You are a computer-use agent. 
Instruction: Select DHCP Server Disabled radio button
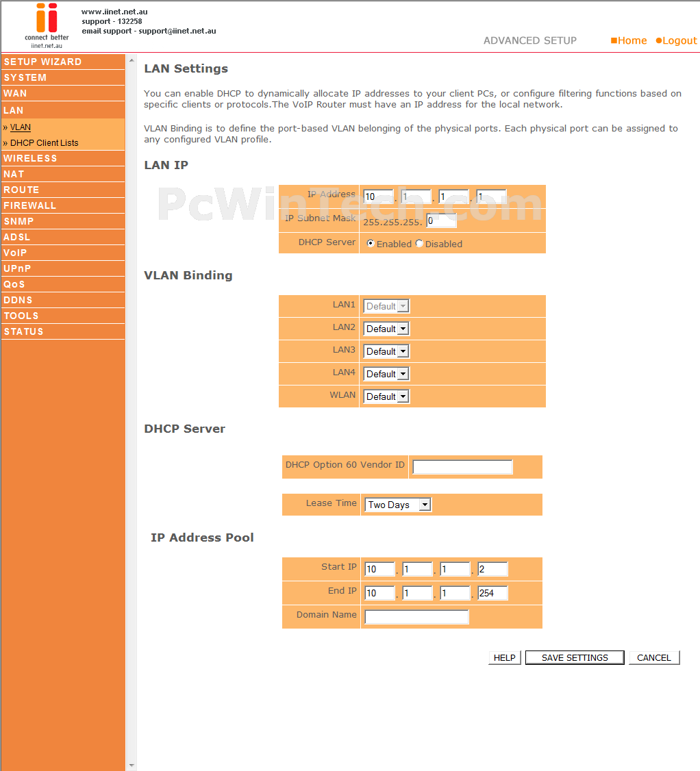click(x=419, y=243)
